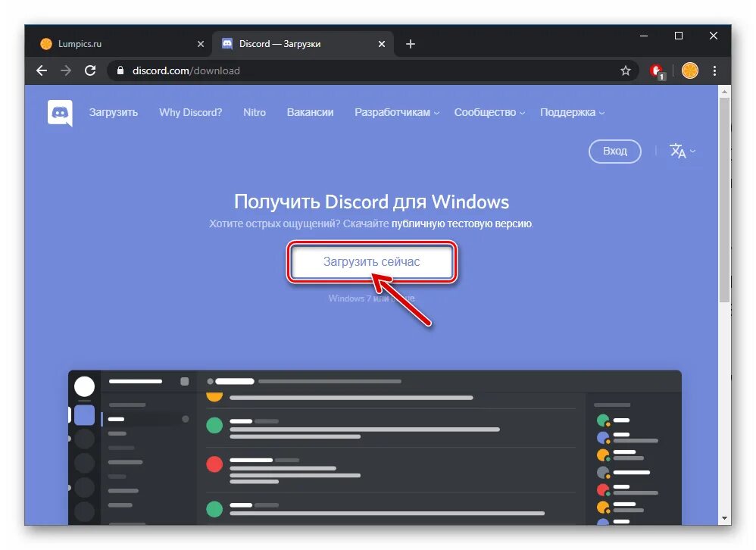Open the orange profile avatar in toolbar

tap(690, 71)
